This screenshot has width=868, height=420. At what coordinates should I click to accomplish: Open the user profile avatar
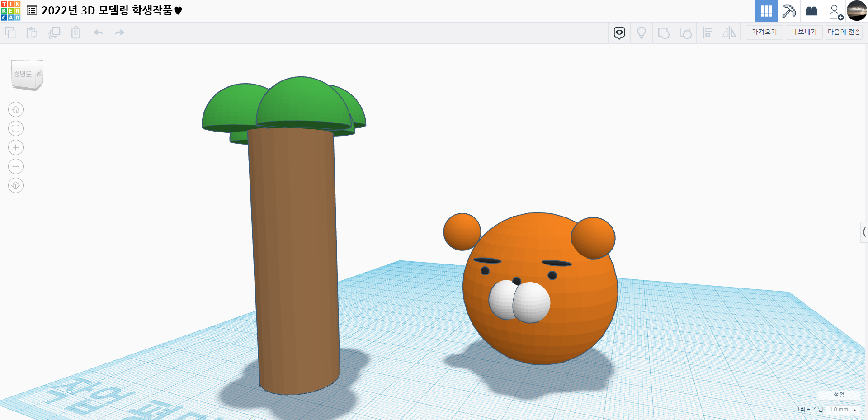857,11
